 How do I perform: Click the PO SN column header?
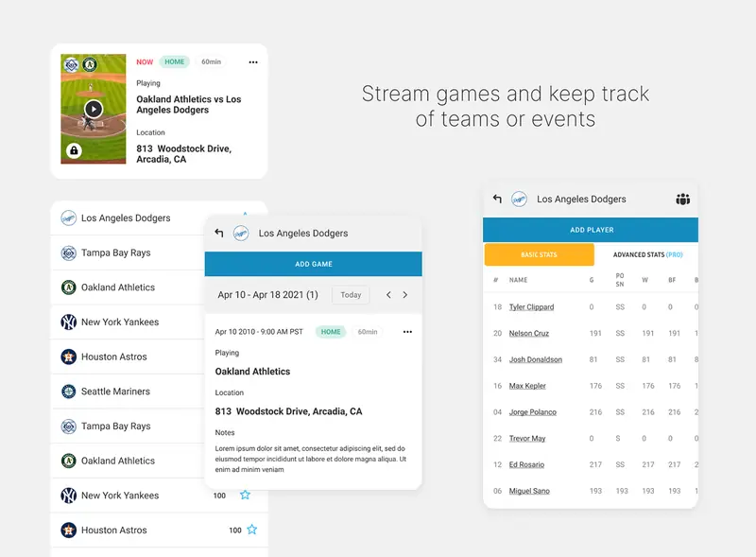tap(620, 280)
